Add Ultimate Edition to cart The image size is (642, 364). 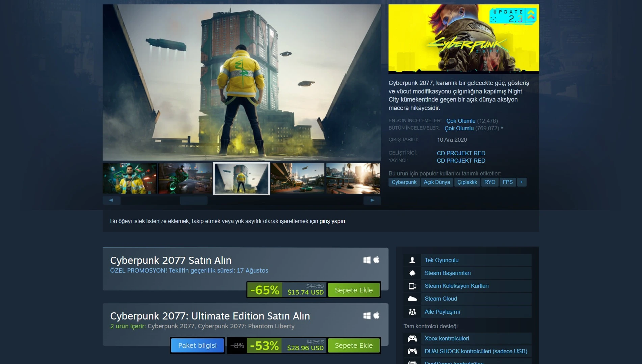[354, 345]
